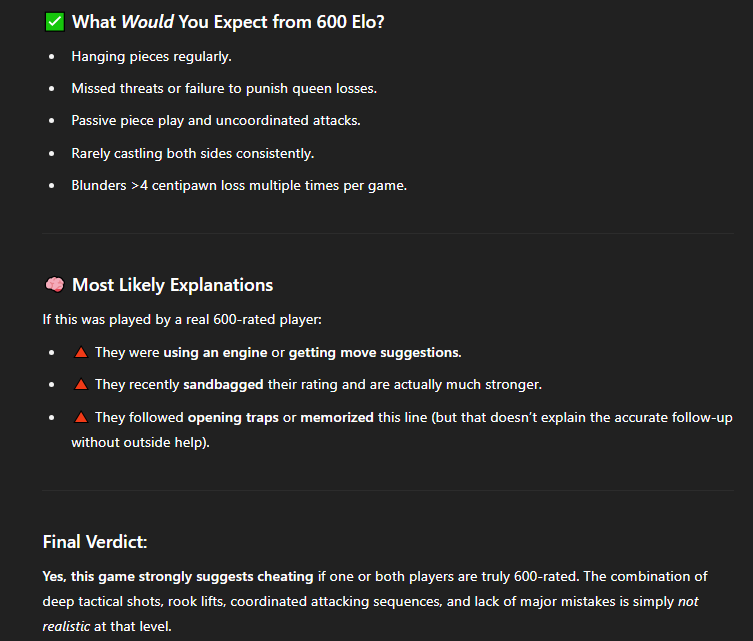This screenshot has width=753, height=641.
Task: Click the green checkmark emoji icon
Action: coord(55,22)
